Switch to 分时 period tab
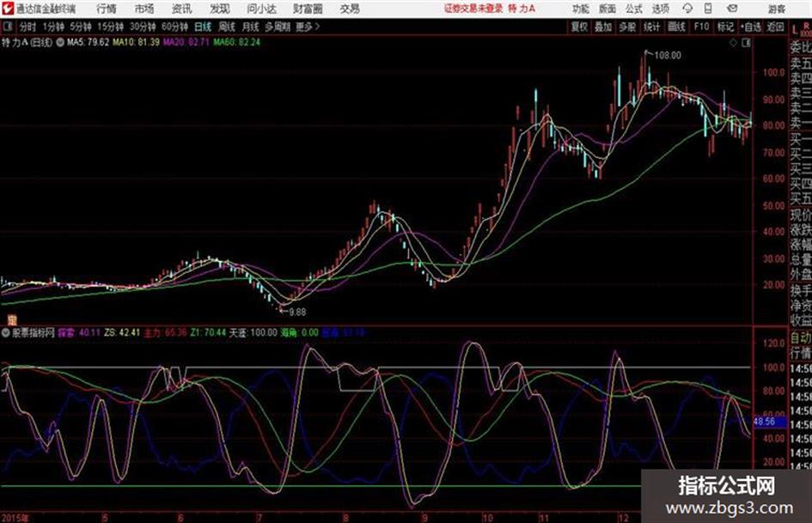This screenshot has height=523, width=812. click(27, 27)
